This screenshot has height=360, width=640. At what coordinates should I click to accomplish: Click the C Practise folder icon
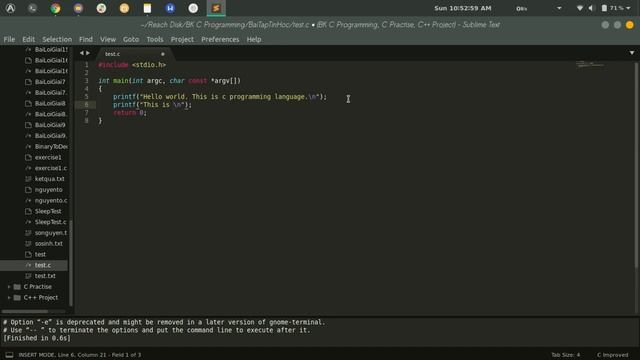point(17,287)
